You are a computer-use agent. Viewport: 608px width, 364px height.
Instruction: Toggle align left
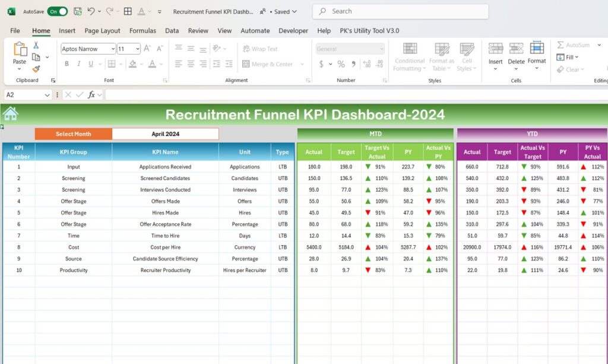click(178, 64)
